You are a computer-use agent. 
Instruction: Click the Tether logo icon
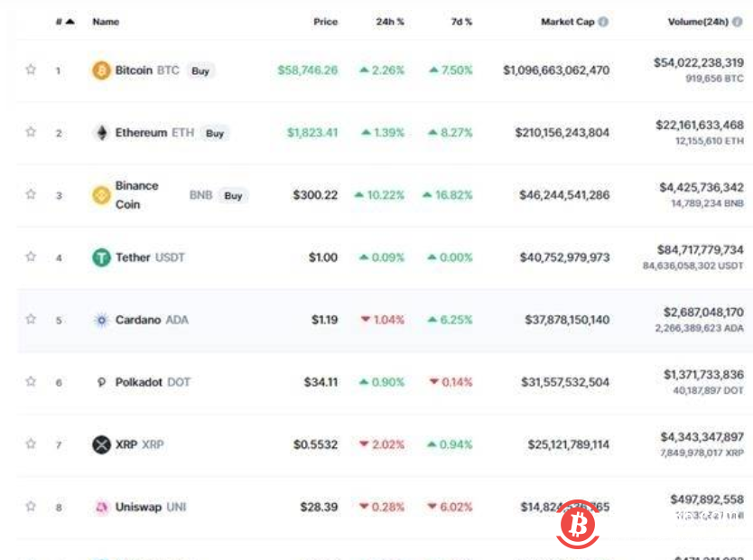click(102, 257)
